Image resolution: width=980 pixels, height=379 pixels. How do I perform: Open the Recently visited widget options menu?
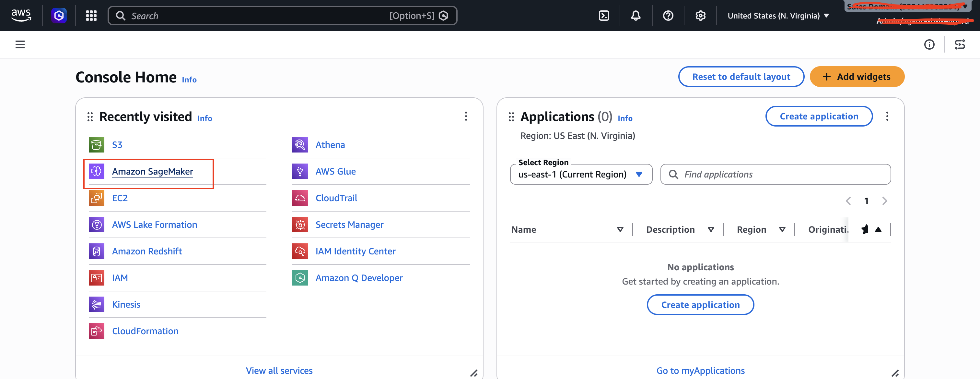466,116
